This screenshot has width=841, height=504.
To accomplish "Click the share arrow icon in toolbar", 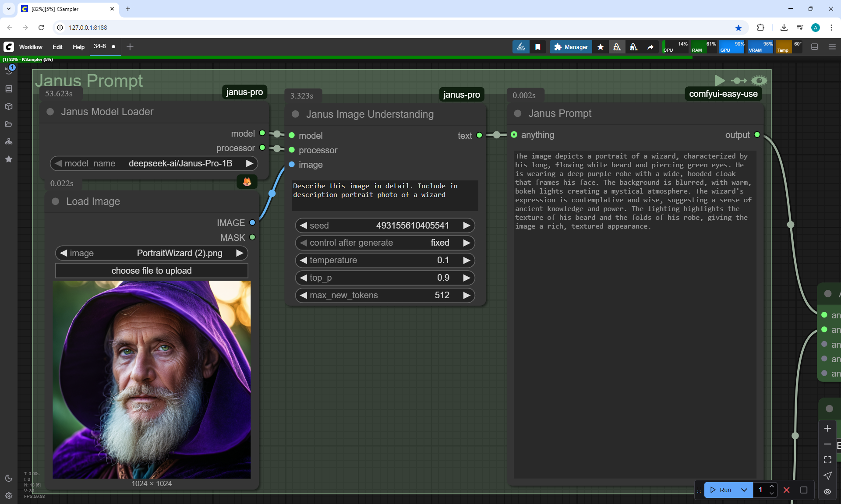I will coord(650,47).
